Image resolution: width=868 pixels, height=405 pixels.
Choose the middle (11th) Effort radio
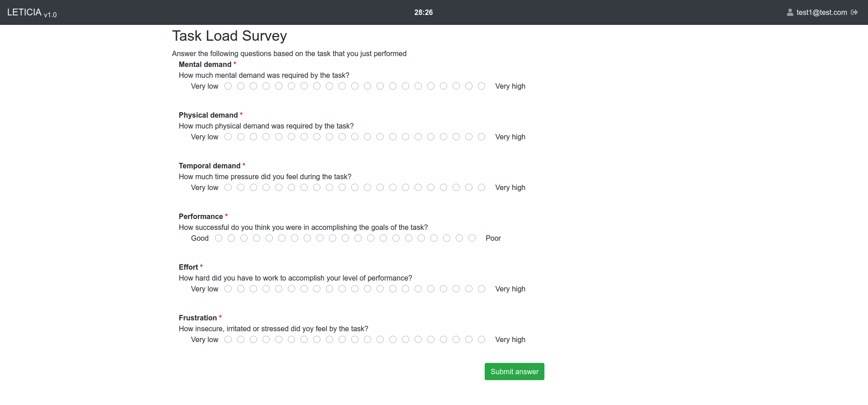click(x=355, y=289)
